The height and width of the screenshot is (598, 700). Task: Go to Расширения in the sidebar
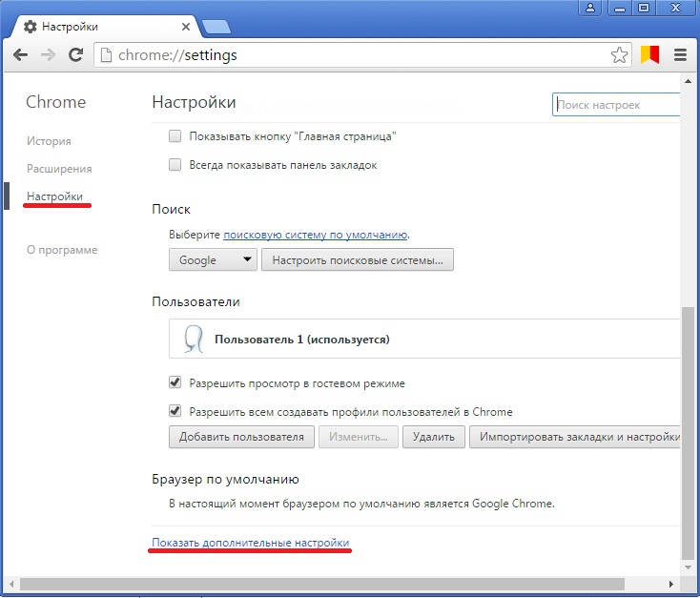(59, 169)
